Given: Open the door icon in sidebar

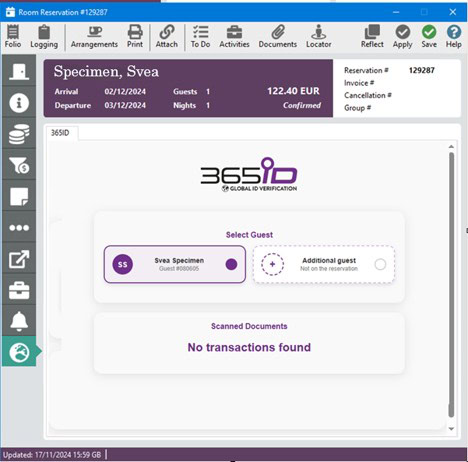Looking at the screenshot, I should [x=19, y=71].
